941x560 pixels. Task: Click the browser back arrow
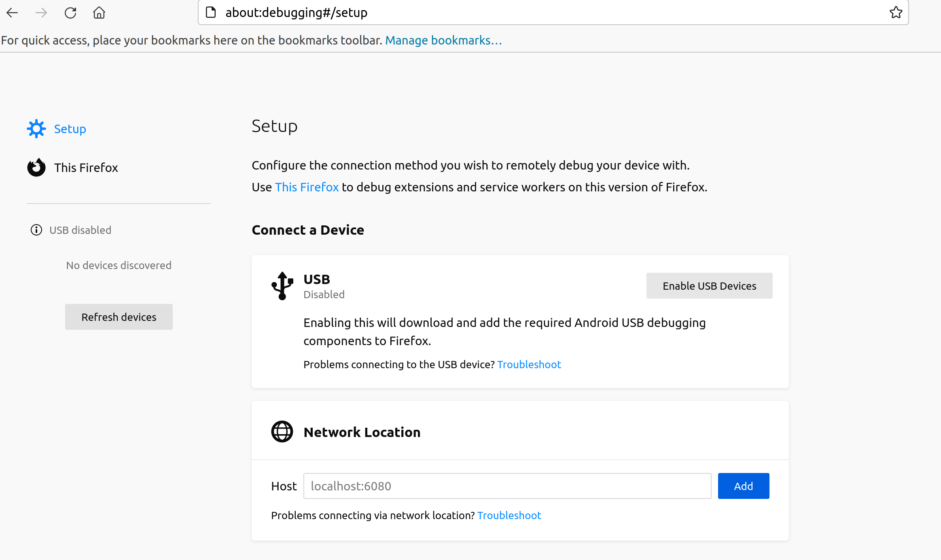click(13, 13)
